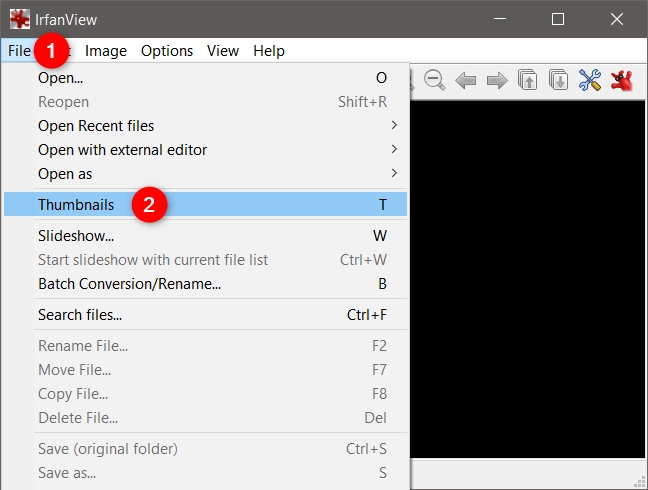Open the View menu

pyautogui.click(x=223, y=51)
